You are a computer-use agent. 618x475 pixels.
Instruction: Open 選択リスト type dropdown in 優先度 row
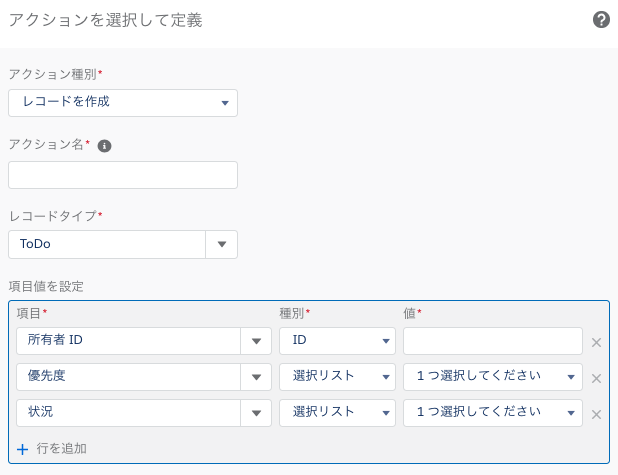337,377
